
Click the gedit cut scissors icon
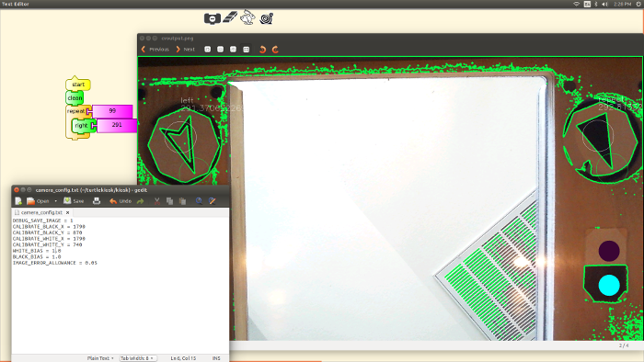click(156, 201)
